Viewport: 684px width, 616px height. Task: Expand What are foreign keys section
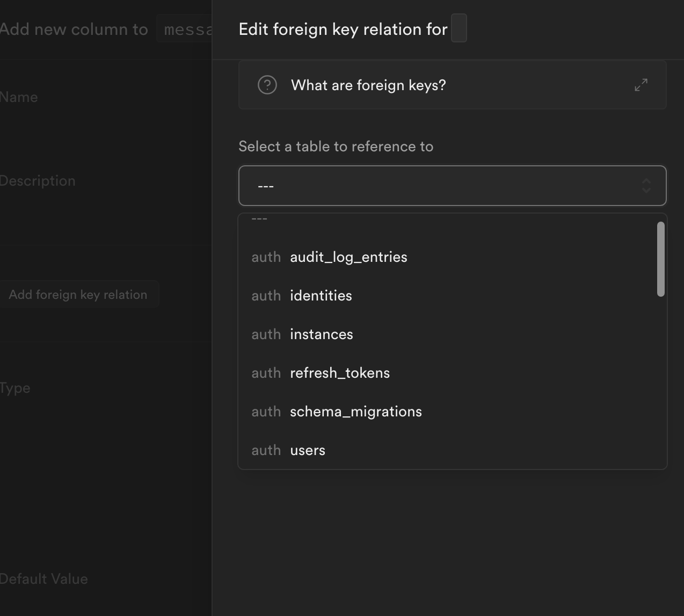(x=368, y=85)
